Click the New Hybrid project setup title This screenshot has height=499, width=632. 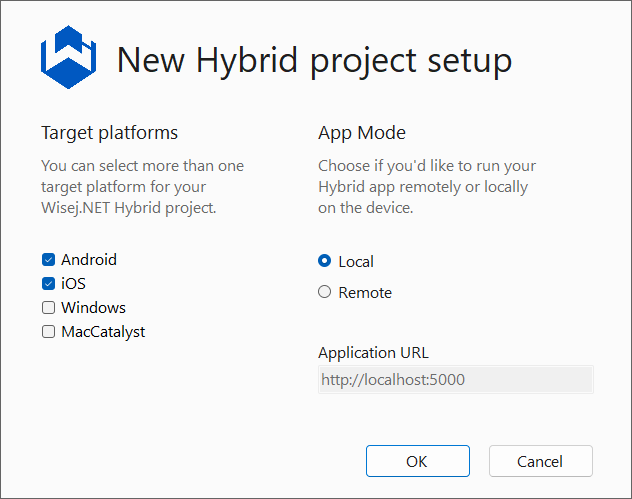coord(314,60)
